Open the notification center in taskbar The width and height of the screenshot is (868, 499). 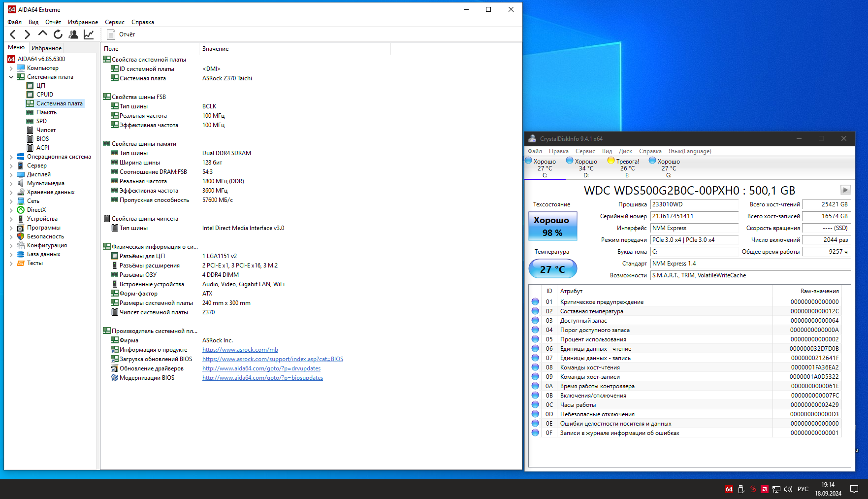coord(854,489)
